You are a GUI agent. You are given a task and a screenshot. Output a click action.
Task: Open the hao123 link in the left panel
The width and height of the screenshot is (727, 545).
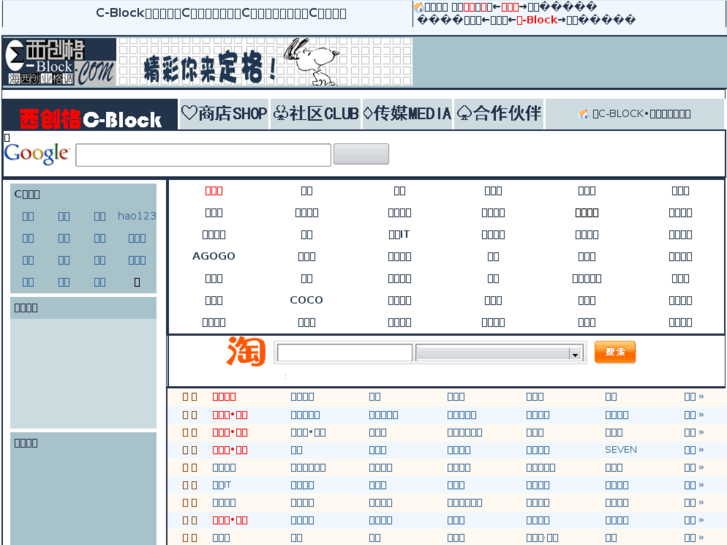[x=137, y=216]
